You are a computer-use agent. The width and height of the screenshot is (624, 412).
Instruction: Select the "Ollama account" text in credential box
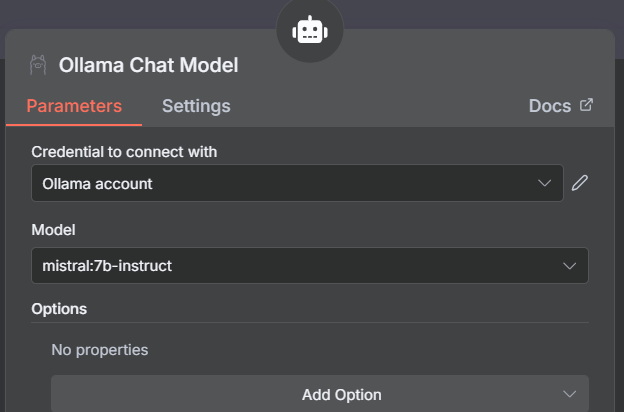(x=97, y=184)
